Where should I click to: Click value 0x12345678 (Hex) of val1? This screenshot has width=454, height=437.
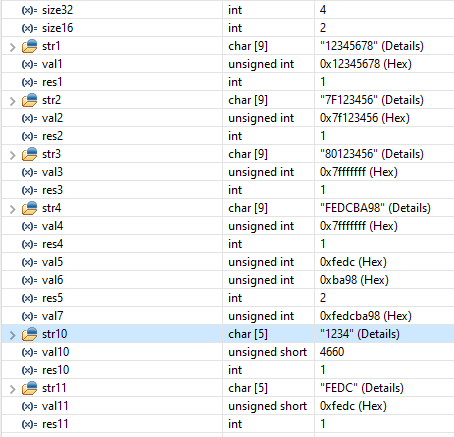[366, 64]
